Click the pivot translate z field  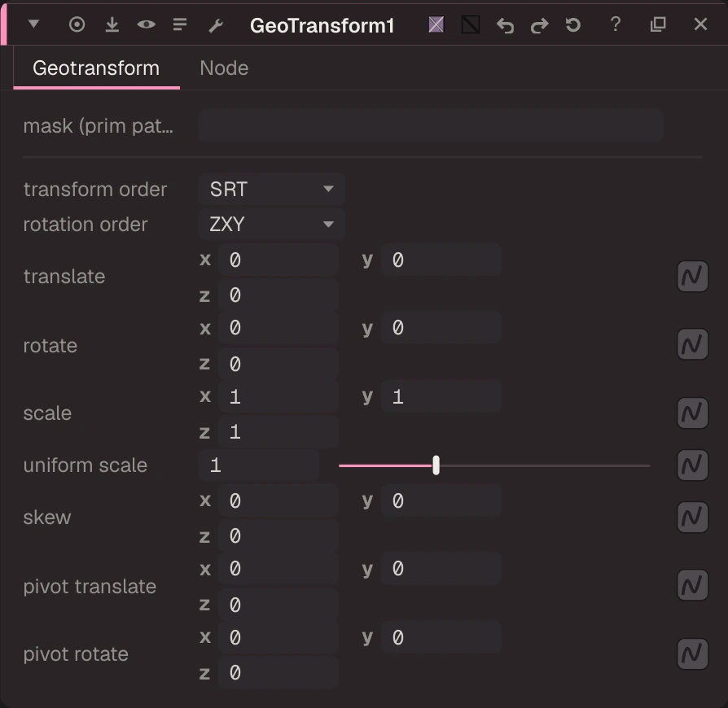coord(278,605)
